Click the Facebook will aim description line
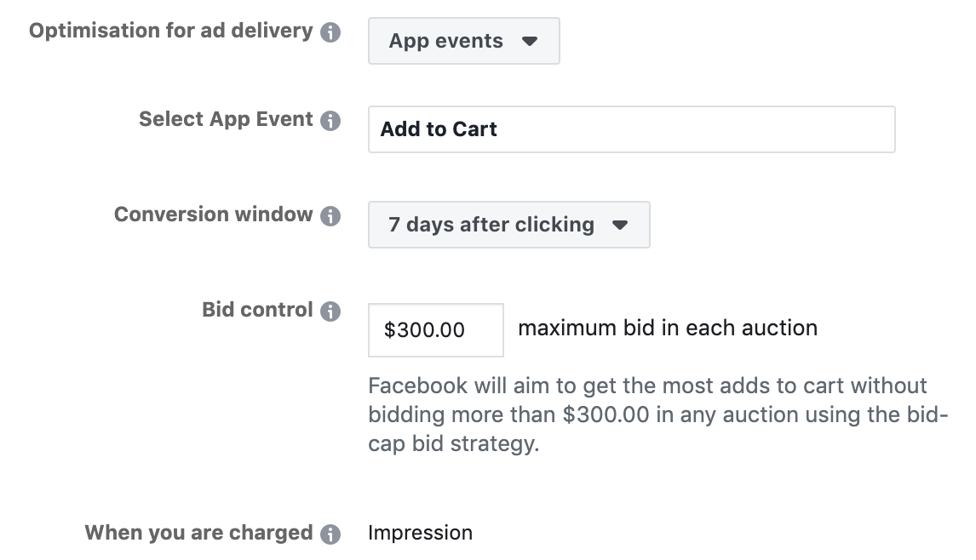 coord(647,386)
